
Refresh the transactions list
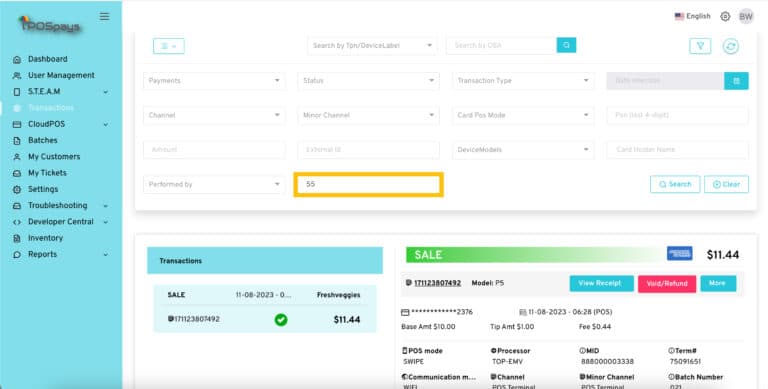click(730, 46)
